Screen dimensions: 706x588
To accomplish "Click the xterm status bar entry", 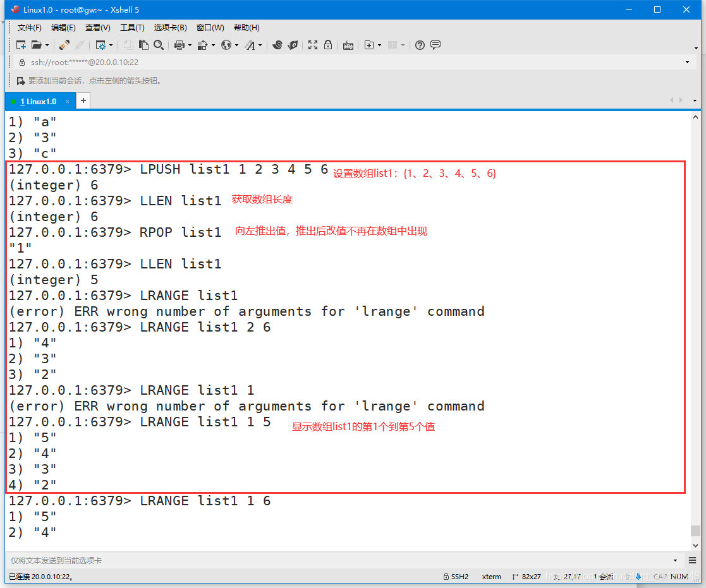I will [491, 576].
